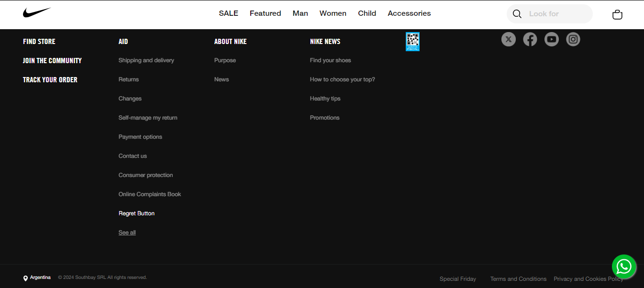This screenshot has height=288, width=644.
Task: Focus the 'Look for' search field
Action: 550,14
